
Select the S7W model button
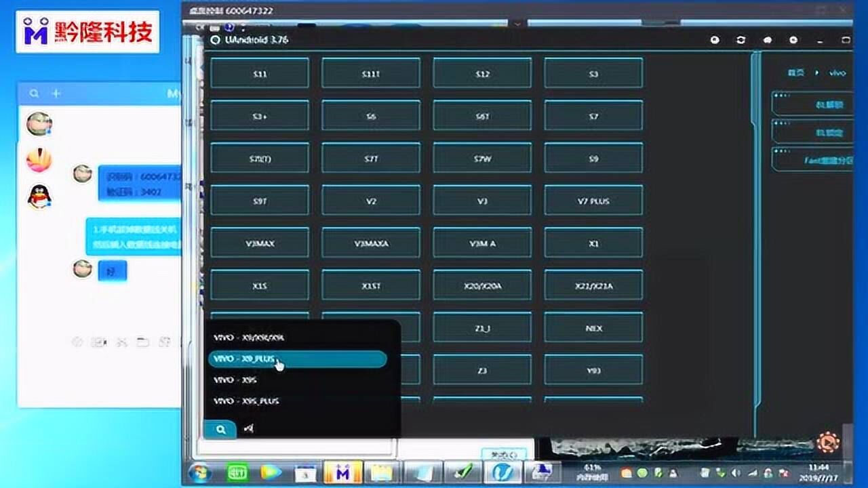point(482,158)
